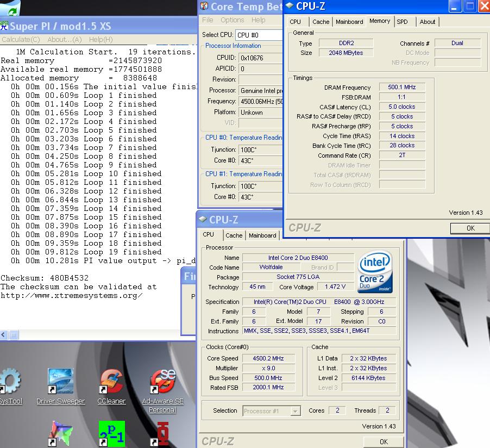490x448 pixels.
Task: Launch Ad-Aware SE Personal shortcut
Action: click(x=162, y=381)
